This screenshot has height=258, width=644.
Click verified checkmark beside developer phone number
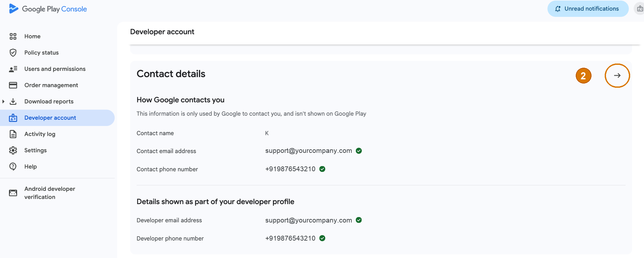(322, 238)
